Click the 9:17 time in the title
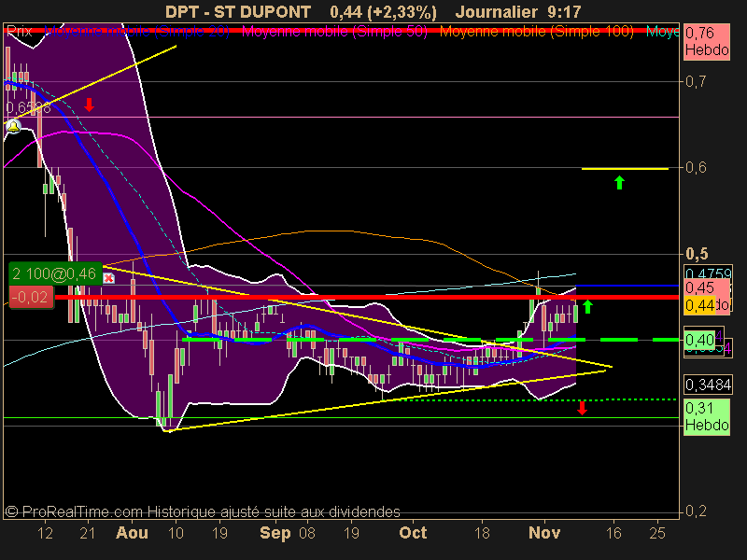 tap(565, 11)
